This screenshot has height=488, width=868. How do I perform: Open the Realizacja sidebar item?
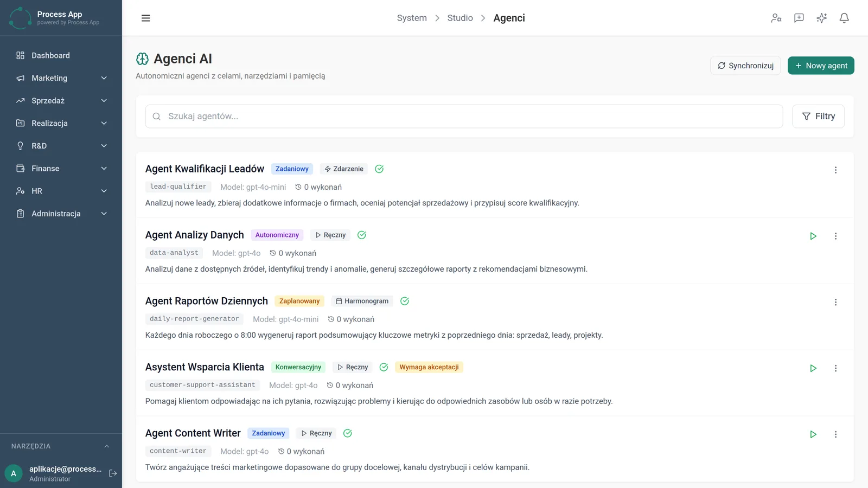coord(61,123)
